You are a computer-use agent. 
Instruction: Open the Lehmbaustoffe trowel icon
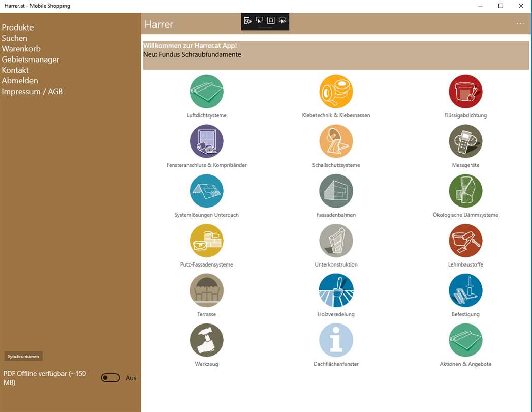click(x=465, y=241)
